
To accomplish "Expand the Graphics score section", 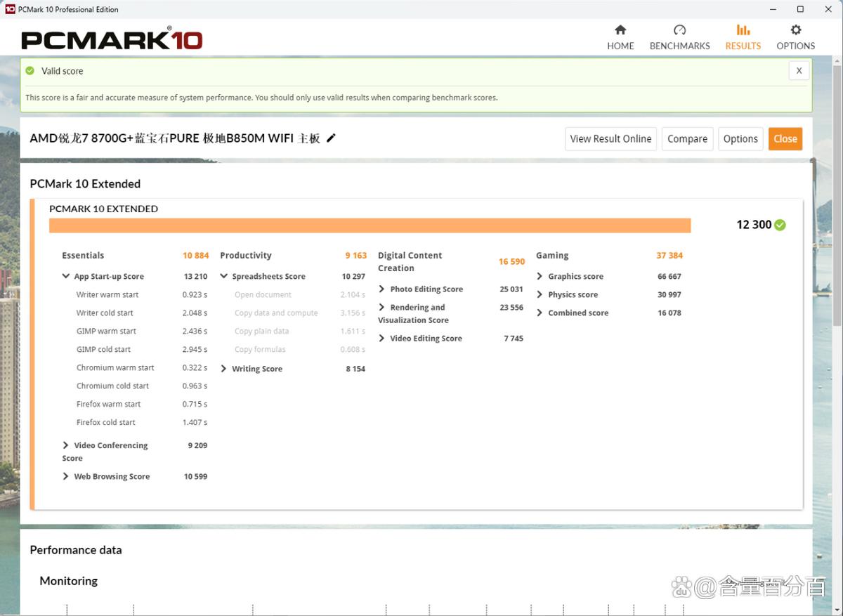I will [x=540, y=277].
